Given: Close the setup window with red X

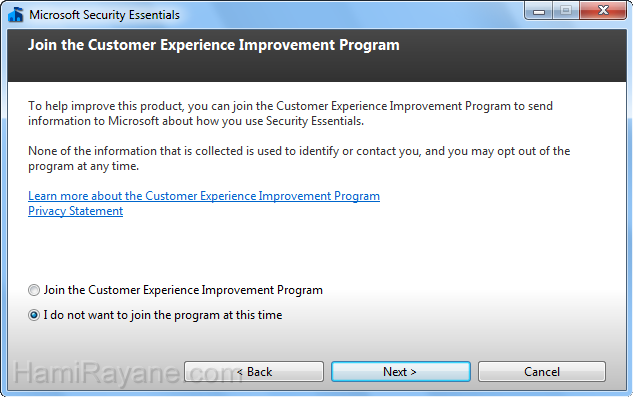Looking at the screenshot, I should click(x=603, y=11).
